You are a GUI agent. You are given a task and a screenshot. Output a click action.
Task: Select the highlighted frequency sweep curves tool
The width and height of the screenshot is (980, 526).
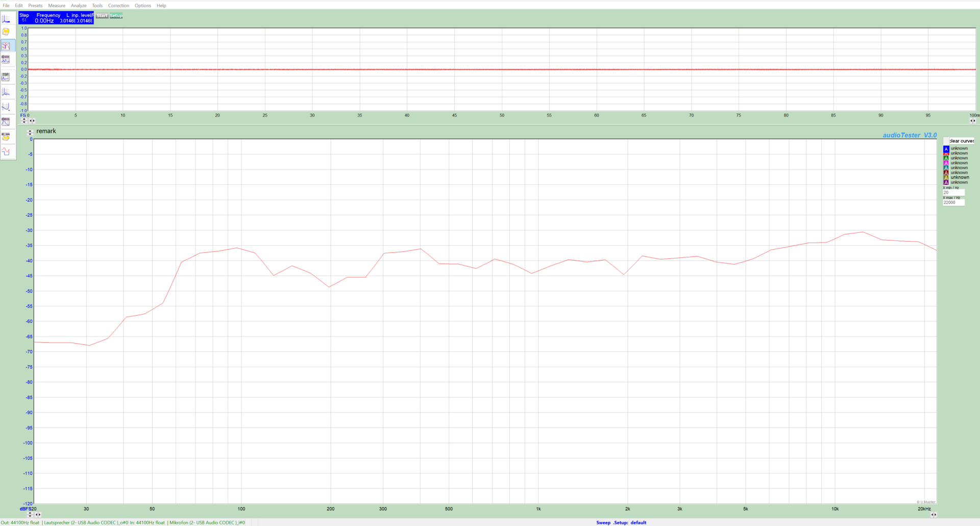click(6, 46)
